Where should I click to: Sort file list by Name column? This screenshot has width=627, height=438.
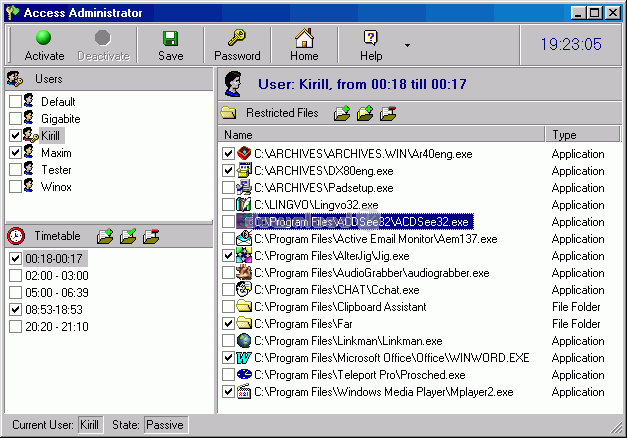[380, 134]
